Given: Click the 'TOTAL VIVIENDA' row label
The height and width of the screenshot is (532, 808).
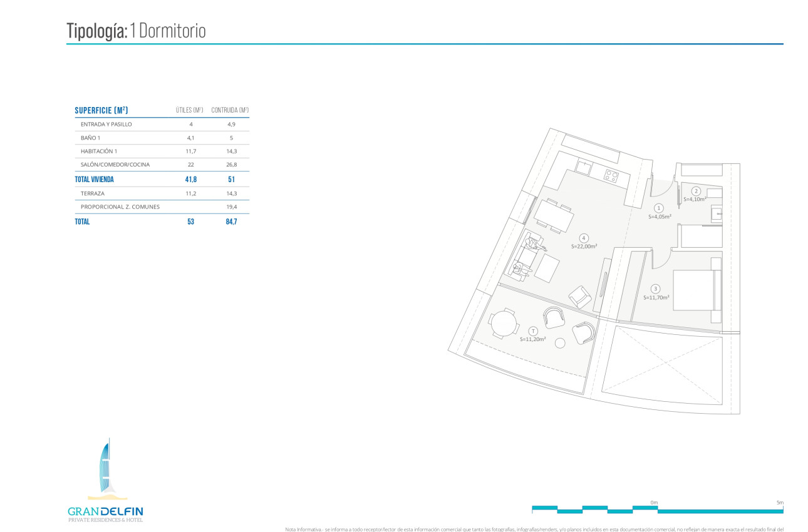Looking at the screenshot, I should coord(94,179).
